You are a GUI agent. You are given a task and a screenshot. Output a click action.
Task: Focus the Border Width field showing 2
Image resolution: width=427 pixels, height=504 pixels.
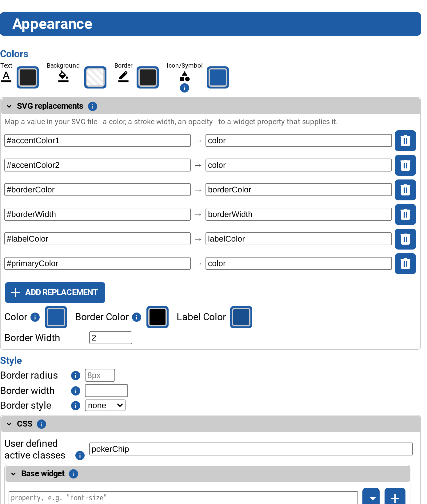[x=111, y=338]
